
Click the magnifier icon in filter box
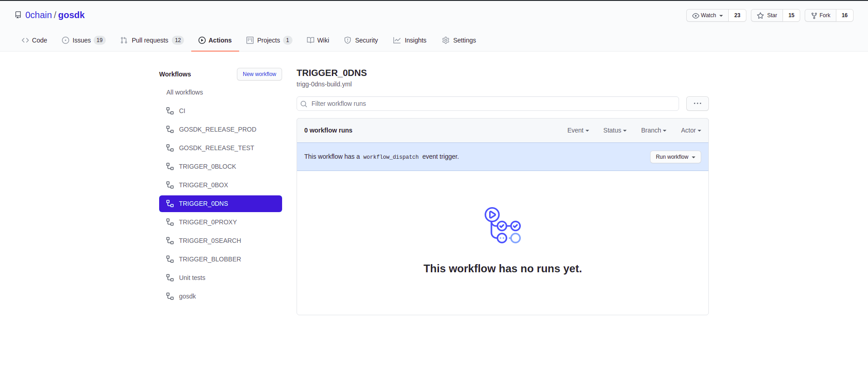pyautogui.click(x=304, y=104)
